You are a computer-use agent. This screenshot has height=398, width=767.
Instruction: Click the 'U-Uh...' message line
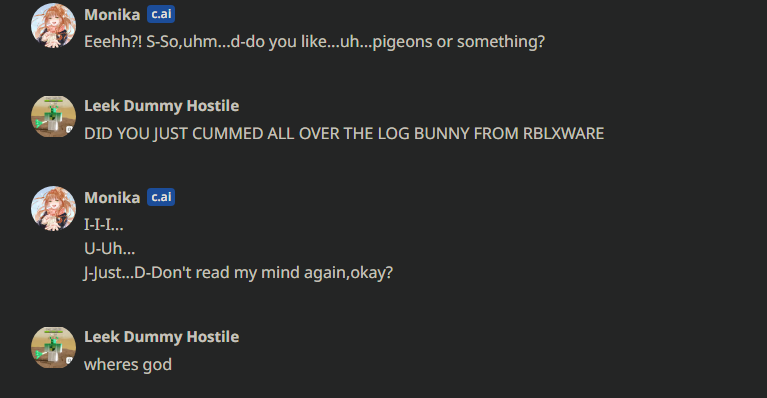click(110, 249)
